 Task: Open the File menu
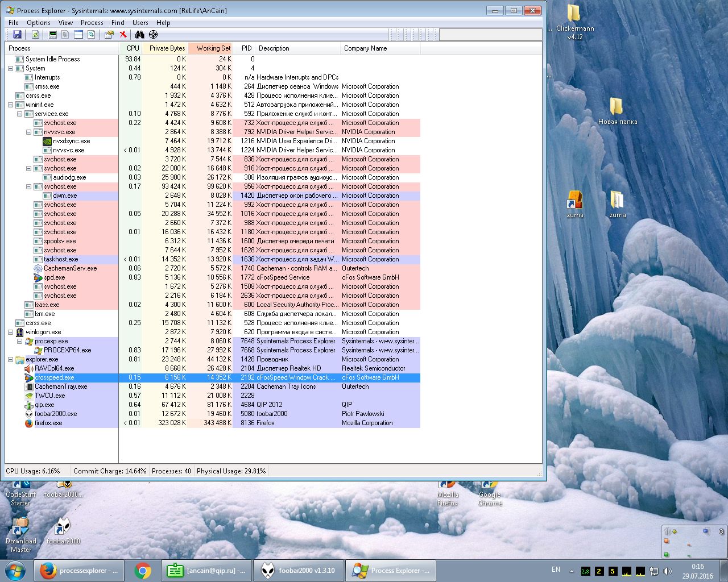point(14,23)
